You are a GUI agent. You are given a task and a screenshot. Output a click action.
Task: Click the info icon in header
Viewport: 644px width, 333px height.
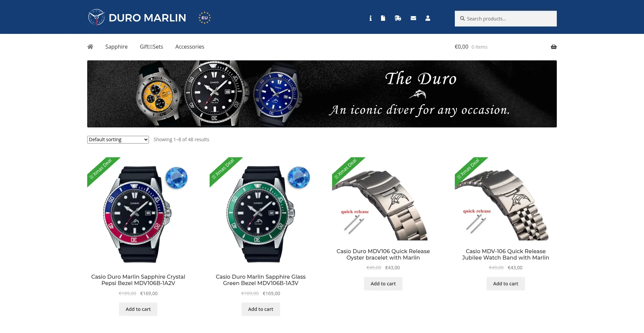click(370, 18)
